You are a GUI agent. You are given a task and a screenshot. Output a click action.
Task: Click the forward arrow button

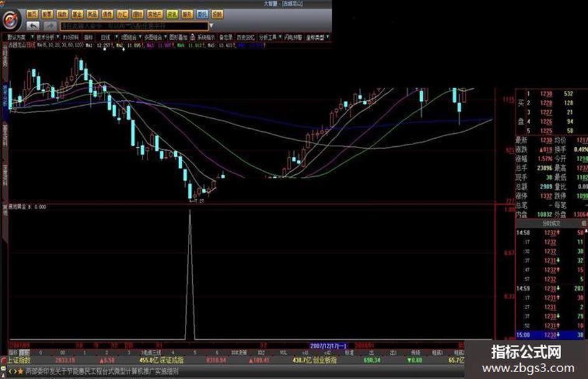[50, 26]
